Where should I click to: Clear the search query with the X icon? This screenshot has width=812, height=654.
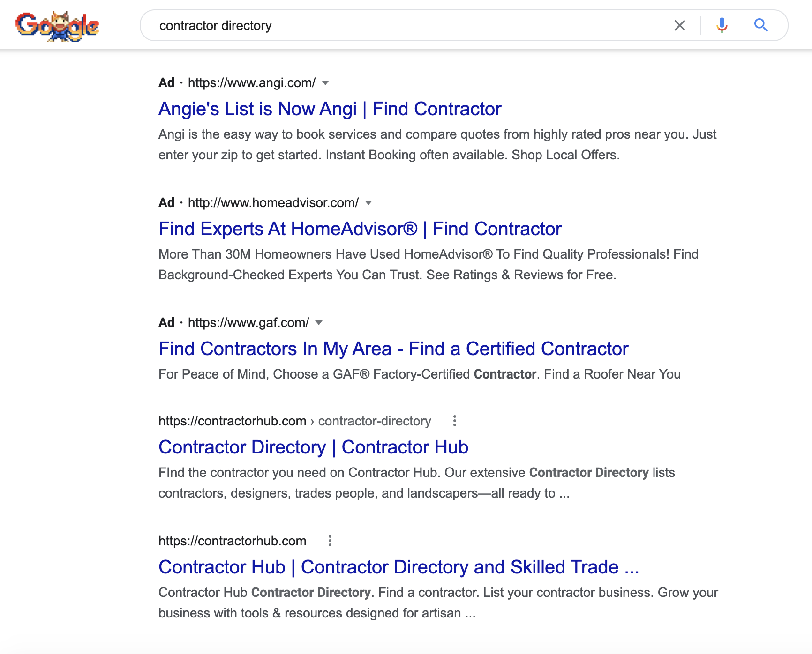tap(679, 25)
